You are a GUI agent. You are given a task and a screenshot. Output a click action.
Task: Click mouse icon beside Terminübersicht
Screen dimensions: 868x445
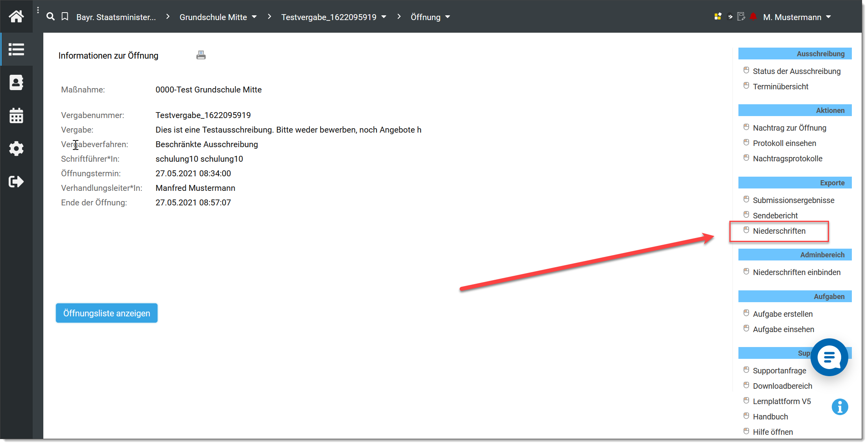[746, 86]
